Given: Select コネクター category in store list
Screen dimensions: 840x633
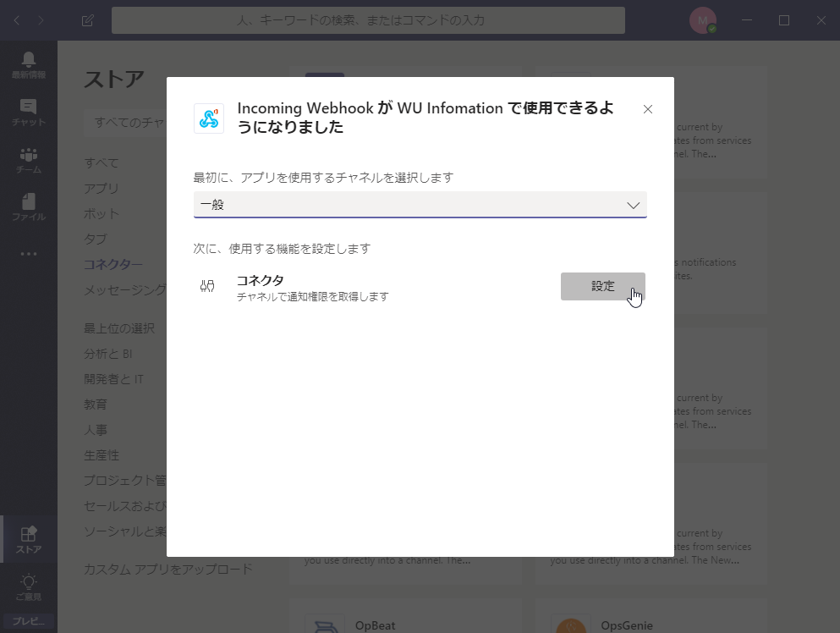Looking at the screenshot, I should point(113,265).
